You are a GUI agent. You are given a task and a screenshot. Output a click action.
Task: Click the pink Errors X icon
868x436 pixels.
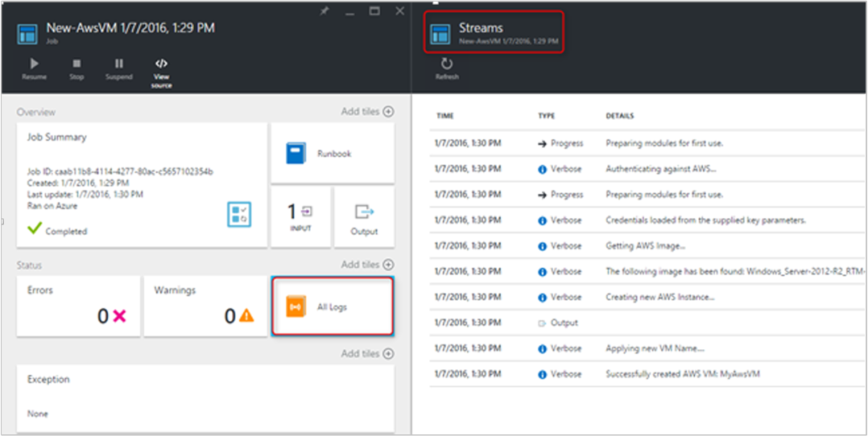119,316
